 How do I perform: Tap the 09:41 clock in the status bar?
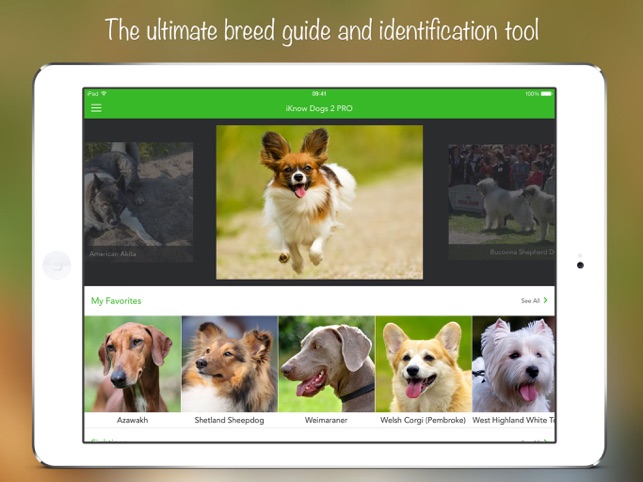point(319,94)
